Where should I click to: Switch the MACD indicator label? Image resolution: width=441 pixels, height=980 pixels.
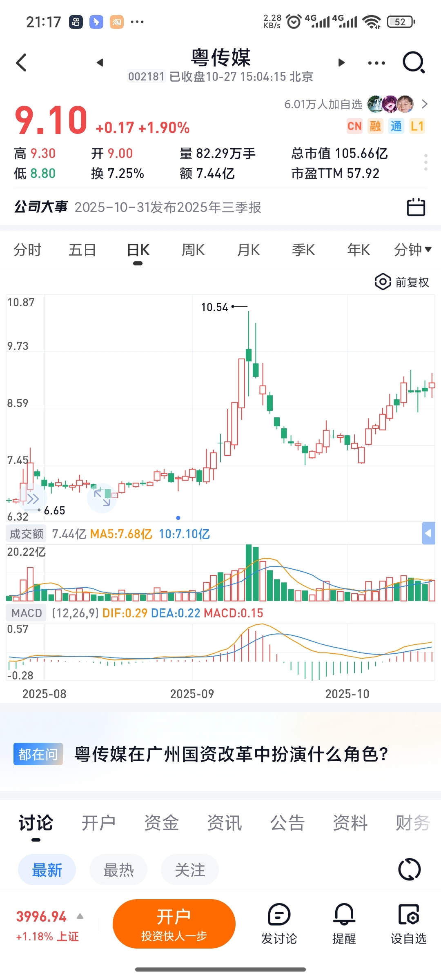tap(26, 613)
